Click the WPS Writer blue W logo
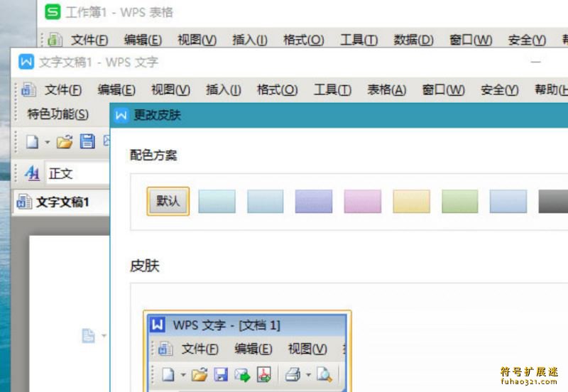The width and height of the screenshot is (568, 392). (26, 62)
